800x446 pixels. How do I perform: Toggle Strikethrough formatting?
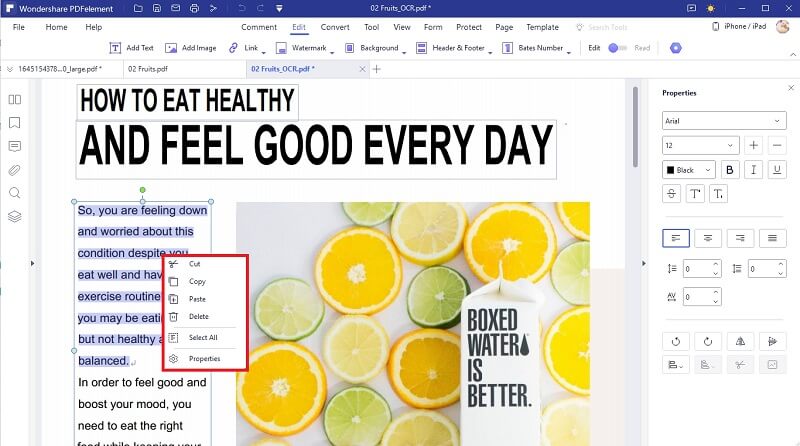[x=671, y=194]
